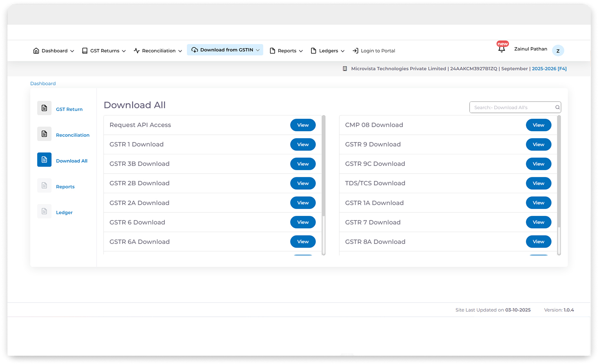Click the Login to Portal arrow icon
Image resolution: width=599 pixels, height=364 pixels.
coord(355,50)
